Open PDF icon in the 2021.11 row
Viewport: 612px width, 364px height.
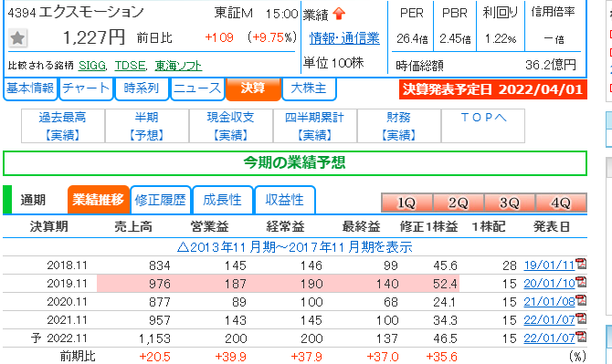point(582,318)
